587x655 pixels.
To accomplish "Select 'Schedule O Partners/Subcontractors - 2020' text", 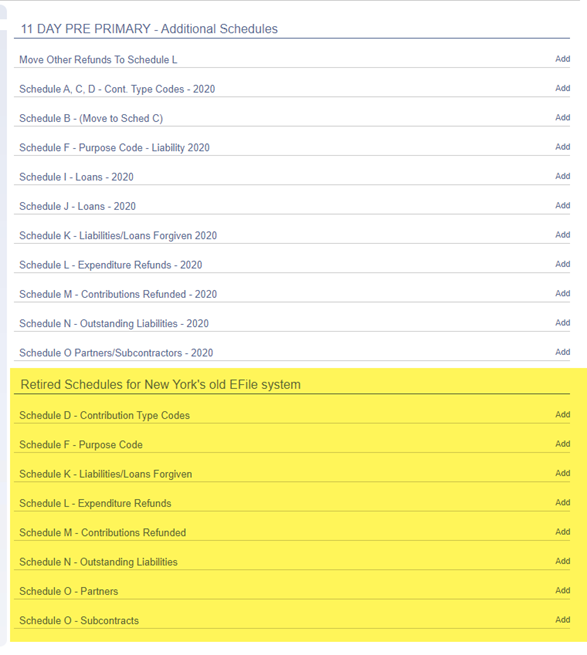I will coord(116,353).
